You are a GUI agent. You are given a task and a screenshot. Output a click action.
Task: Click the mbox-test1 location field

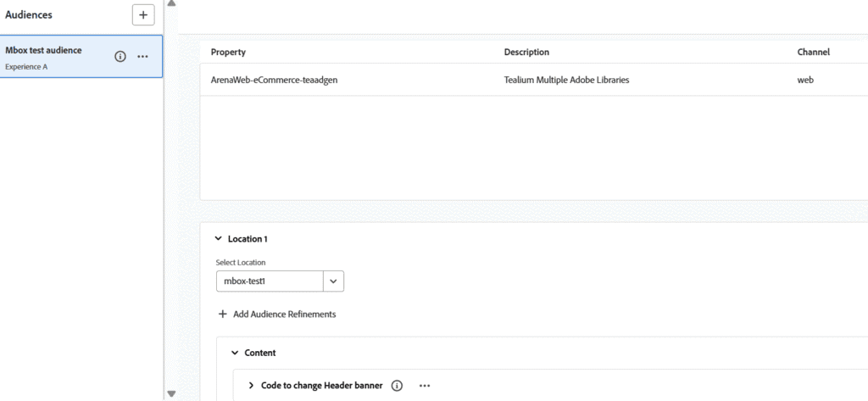(x=269, y=281)
